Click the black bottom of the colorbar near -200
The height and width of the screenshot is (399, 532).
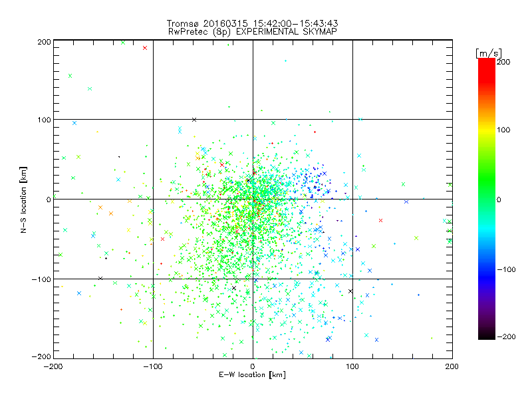[x=487, y=335]
